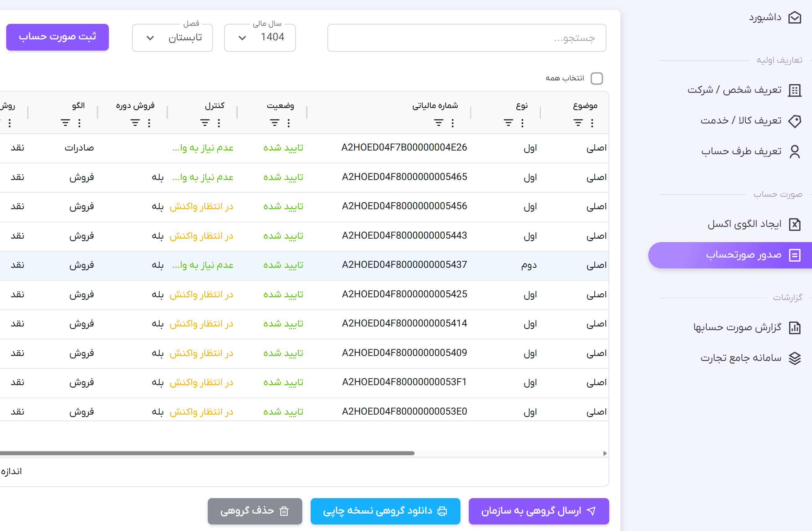Open three-dot menu of فروش دوره column
Screen dimensions: 812x531
149,123
